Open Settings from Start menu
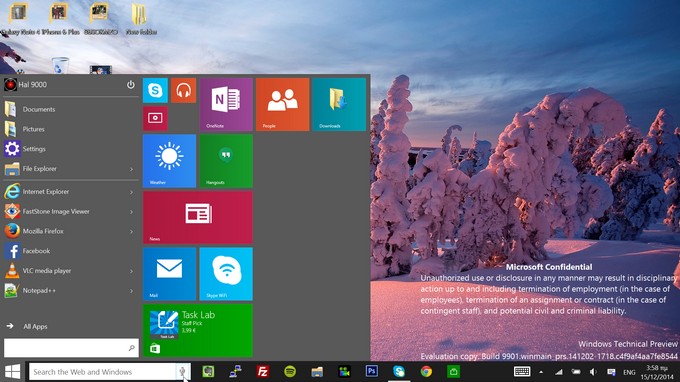 71,149
